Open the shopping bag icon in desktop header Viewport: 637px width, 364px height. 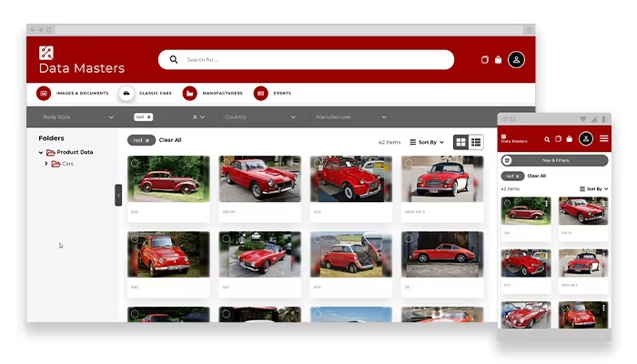point(498,60)
